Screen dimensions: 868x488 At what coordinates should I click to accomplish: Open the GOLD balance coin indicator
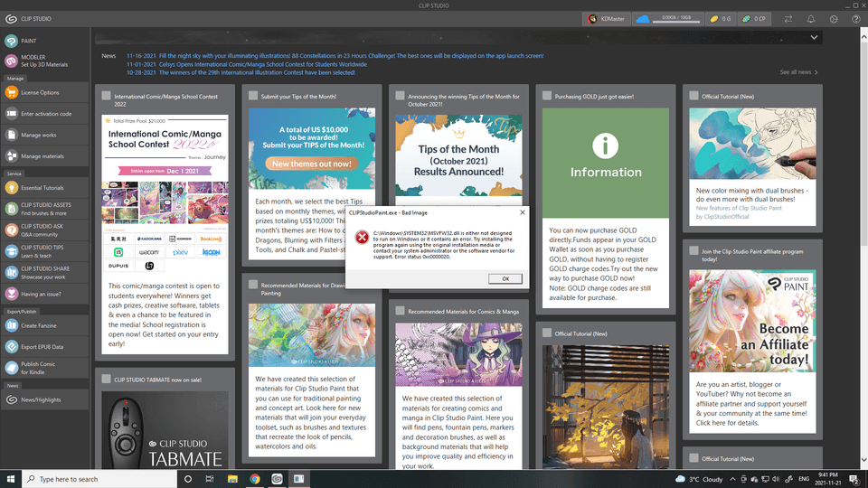pos(719,19)
